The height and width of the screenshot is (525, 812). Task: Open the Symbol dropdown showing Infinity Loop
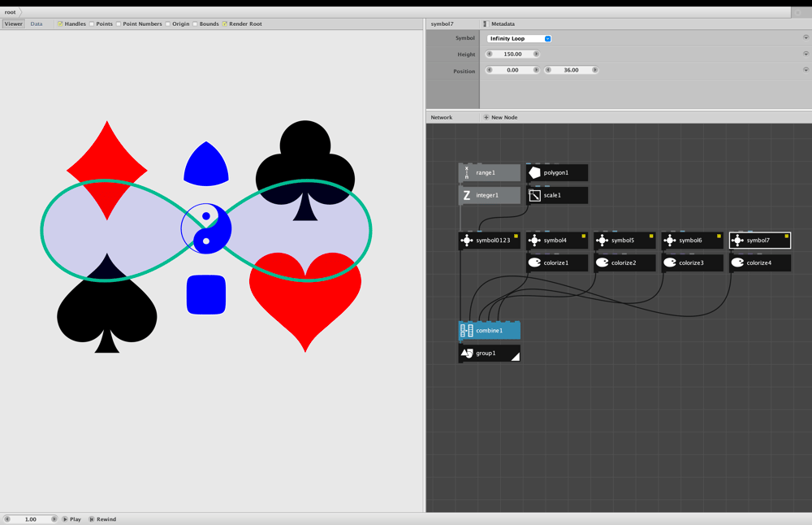[519, 39]
